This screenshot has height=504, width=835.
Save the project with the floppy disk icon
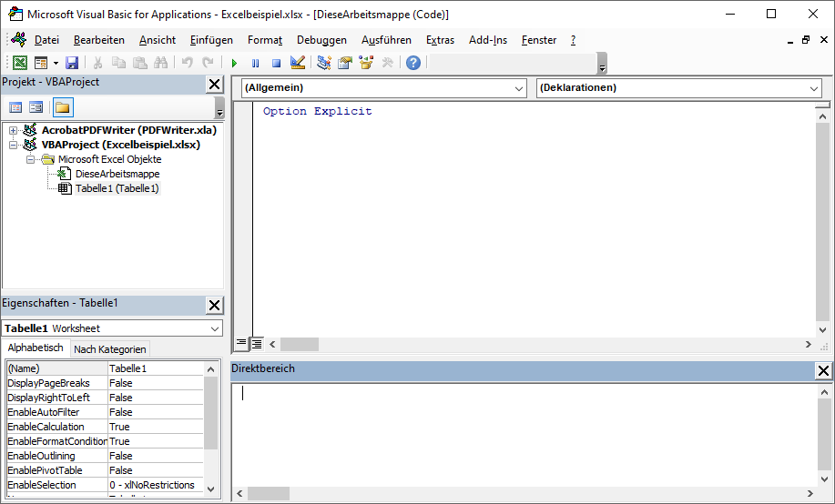point(72,63)
